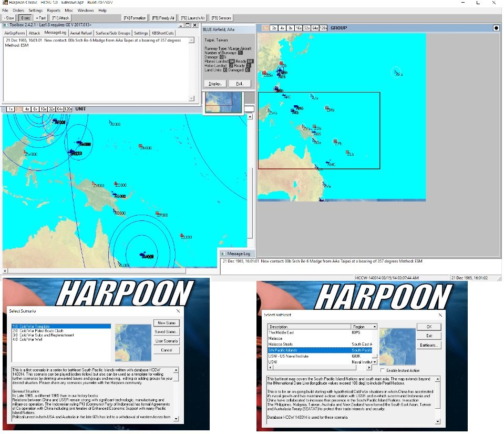Click the round button in GROUP window corner

[496, 28]
